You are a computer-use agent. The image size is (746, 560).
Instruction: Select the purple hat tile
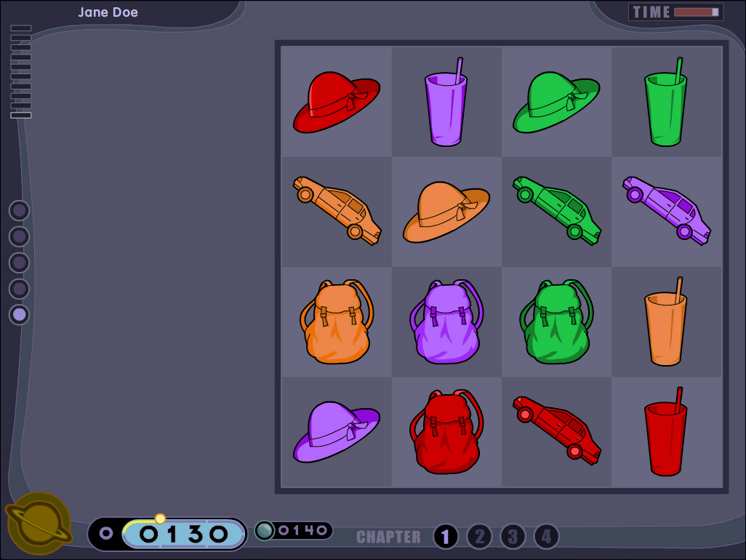tap(337, 431)
